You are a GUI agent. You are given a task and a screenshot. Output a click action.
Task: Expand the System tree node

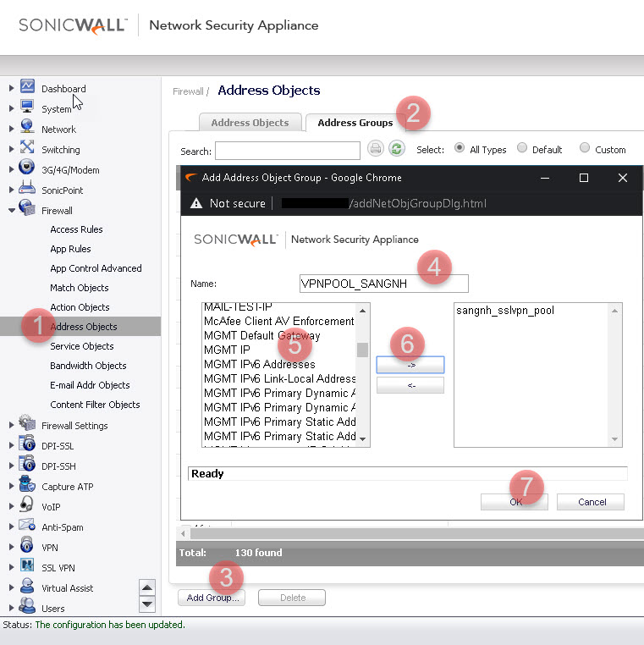point(12,108)
